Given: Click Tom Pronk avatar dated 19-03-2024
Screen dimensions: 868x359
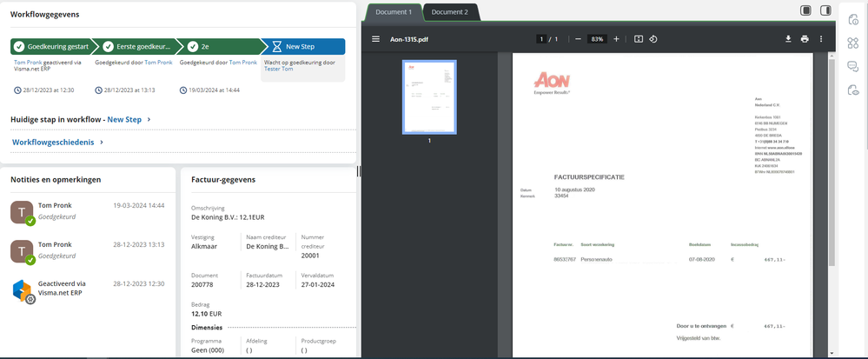Looking at the screenshot, I should tap(22, 212).
